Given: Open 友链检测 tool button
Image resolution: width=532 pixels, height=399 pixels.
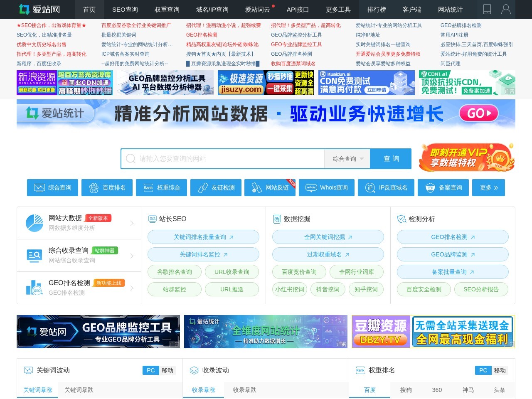Looking at the screenshot, I should tap(216, 187).
